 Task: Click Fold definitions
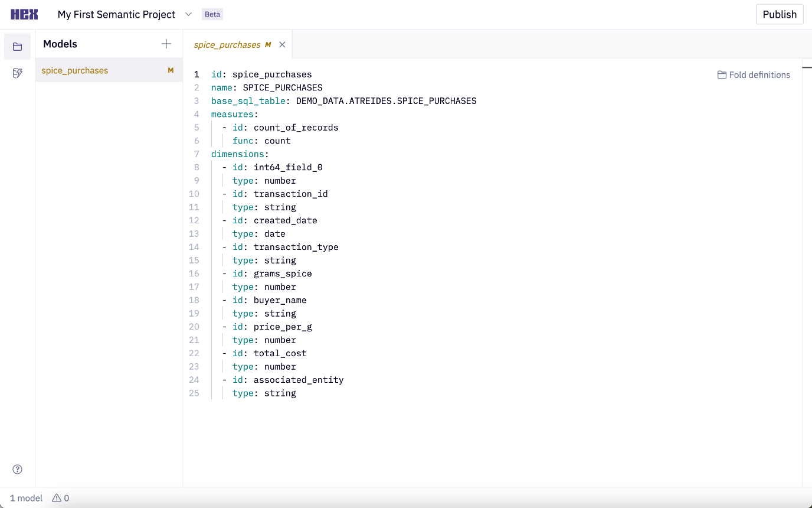tap(754, 75)
